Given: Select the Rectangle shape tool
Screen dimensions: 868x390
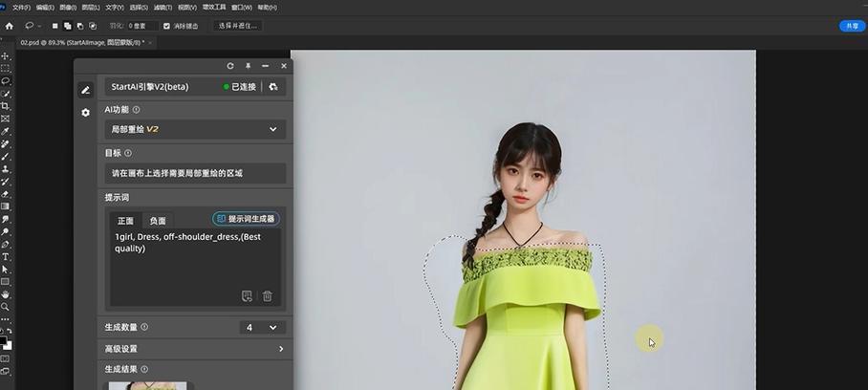Looking at the screenshot, I should 6,282.
